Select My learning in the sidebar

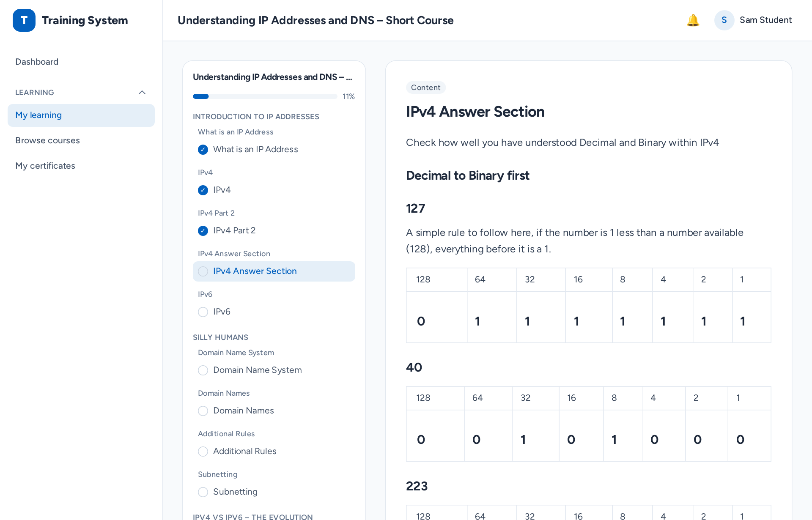[81, 115]
